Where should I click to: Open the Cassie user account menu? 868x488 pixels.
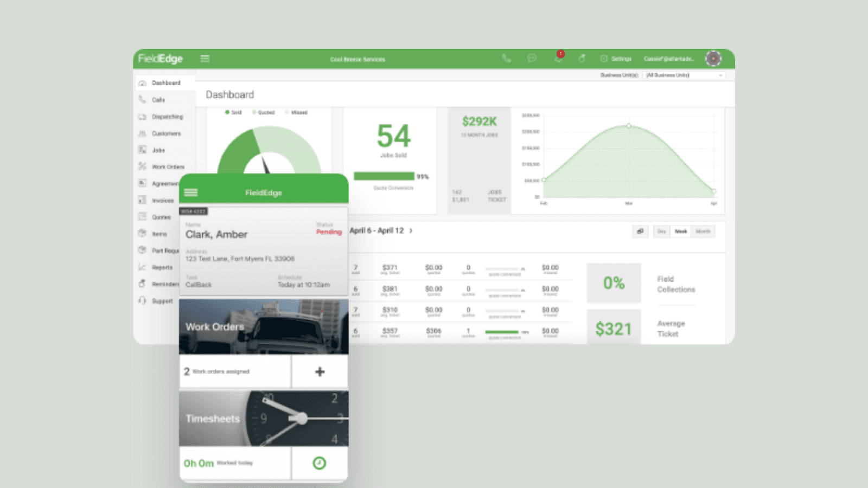[x=669, y=59]
